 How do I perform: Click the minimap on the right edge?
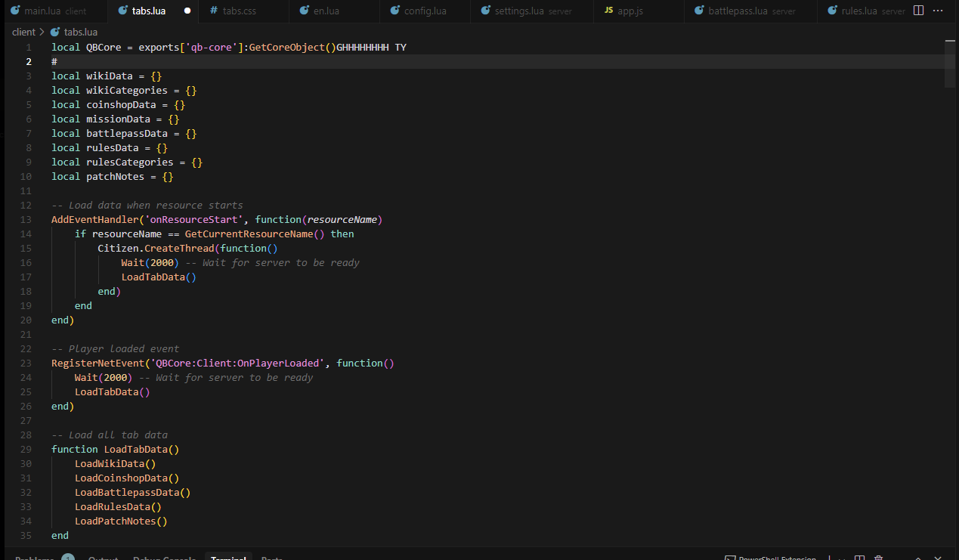[x=950, y=64]
